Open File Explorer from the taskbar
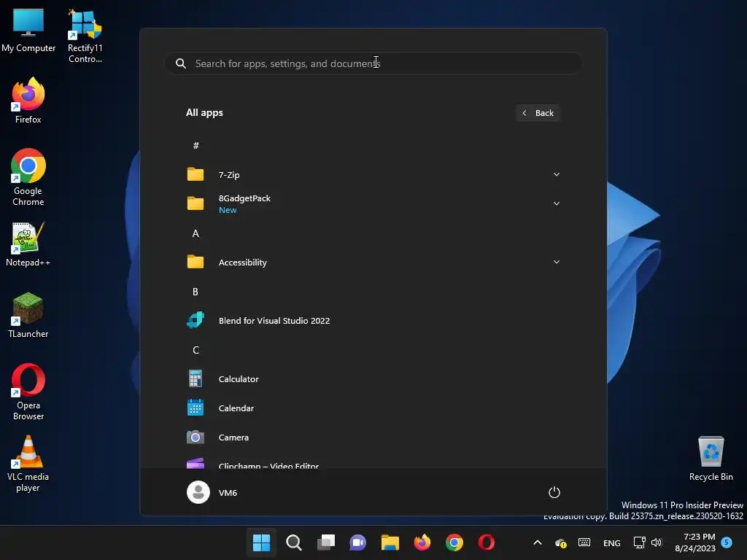Image resolution: width=747 pixels, height=560 pixels. coord(390,542)
